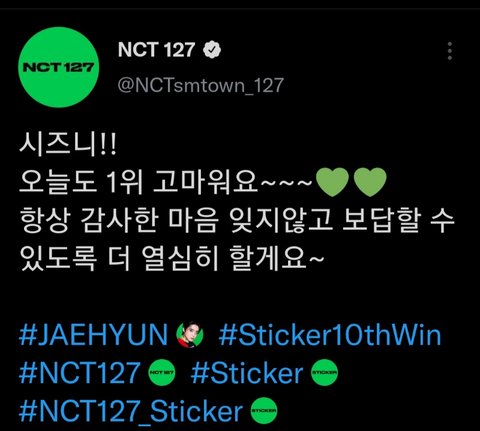Click the @NCTsmtown_127 handle
The width and height of the screenshot is (480, 431).
[x=201, y=85]
